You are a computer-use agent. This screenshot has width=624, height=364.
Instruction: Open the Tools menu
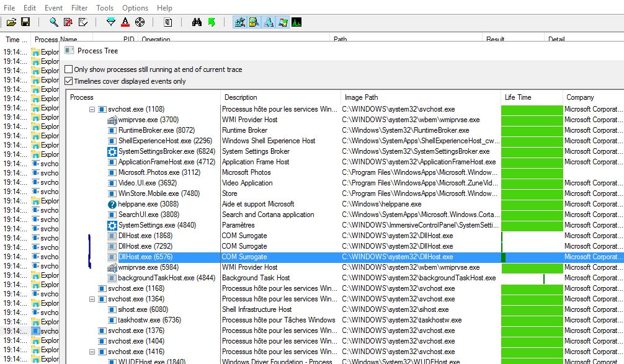tap(105, 8)
